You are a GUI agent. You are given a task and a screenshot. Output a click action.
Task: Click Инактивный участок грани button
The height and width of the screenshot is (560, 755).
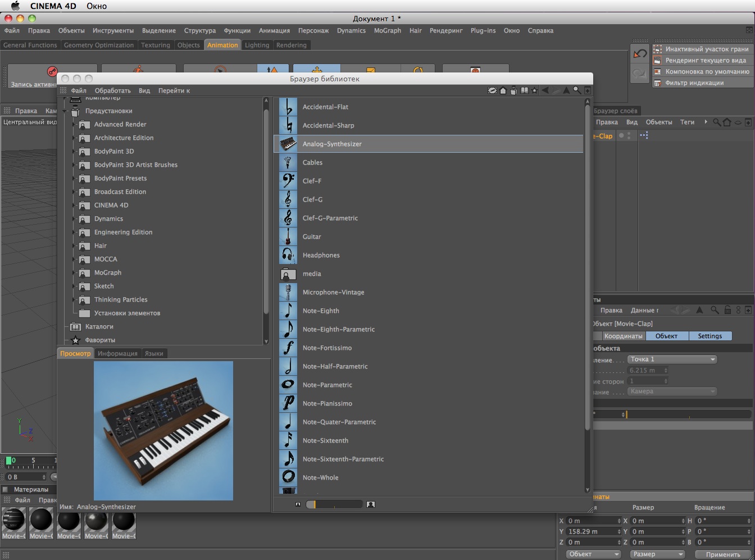(x=702, y=49)
